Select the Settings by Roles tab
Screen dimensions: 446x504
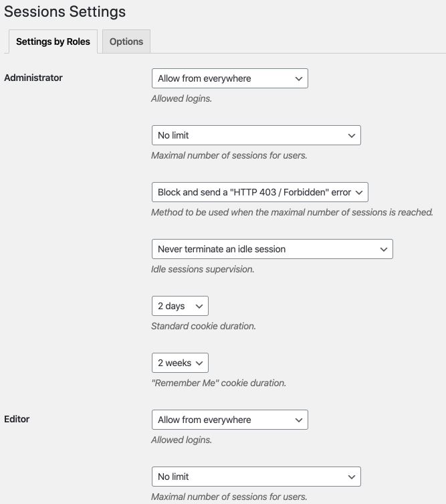click(x=53, y=41)
